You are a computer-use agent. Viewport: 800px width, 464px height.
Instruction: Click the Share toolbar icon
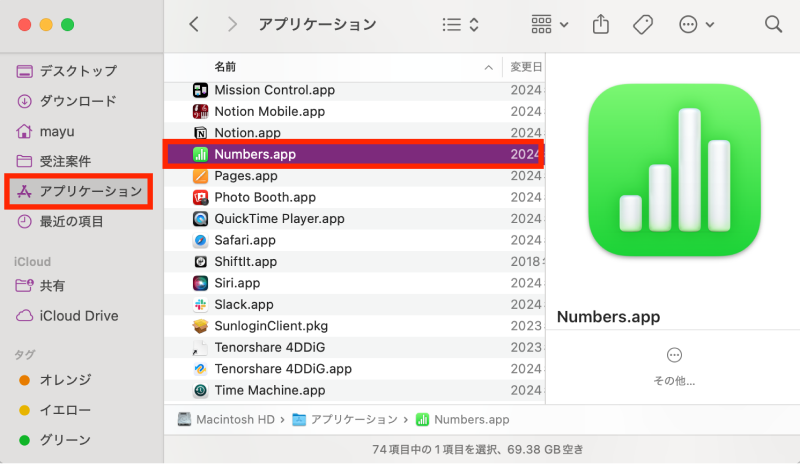601,24
